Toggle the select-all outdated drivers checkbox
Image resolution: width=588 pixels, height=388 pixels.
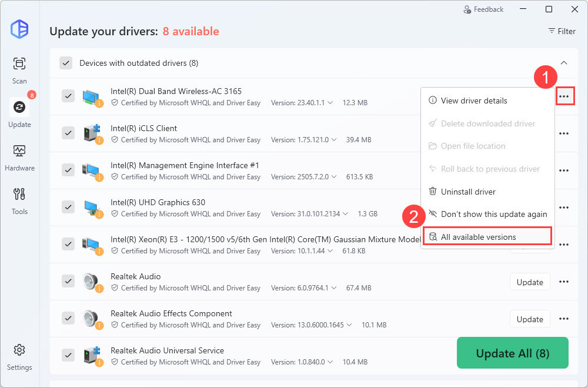(x=66, y=63)
